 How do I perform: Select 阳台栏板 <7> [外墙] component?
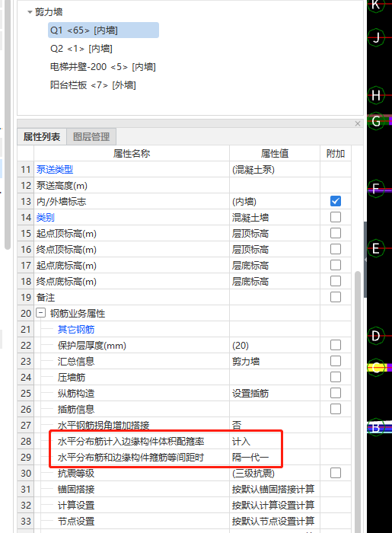click(93, 85)
